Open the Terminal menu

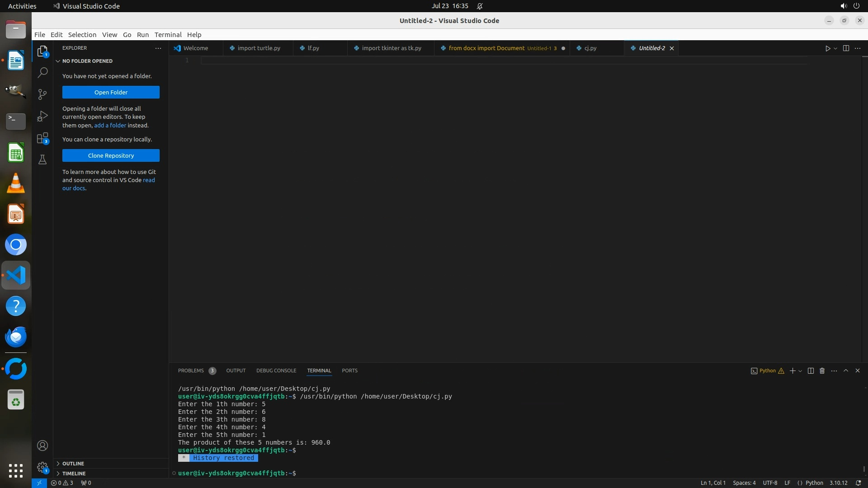[168, 35]
